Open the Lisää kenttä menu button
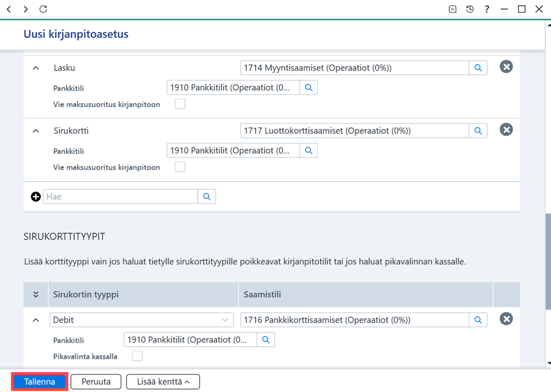 [163, 382]
